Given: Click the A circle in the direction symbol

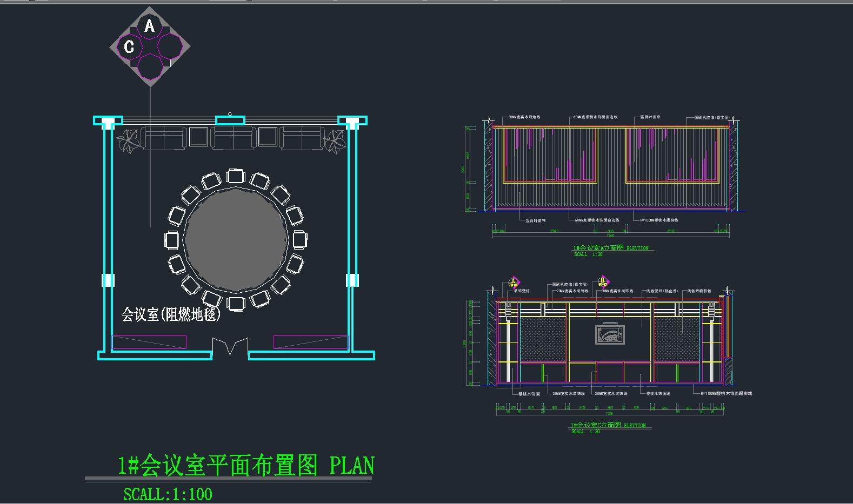Looking at the screenshot, I should tap(150, 26).
